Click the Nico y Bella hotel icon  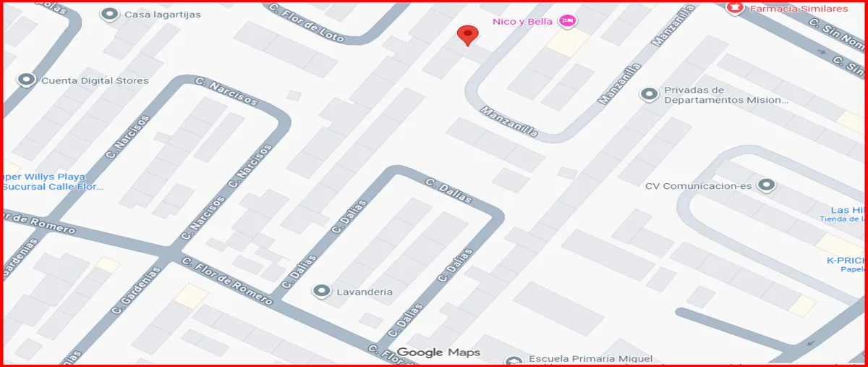click(x=569, y=21)
